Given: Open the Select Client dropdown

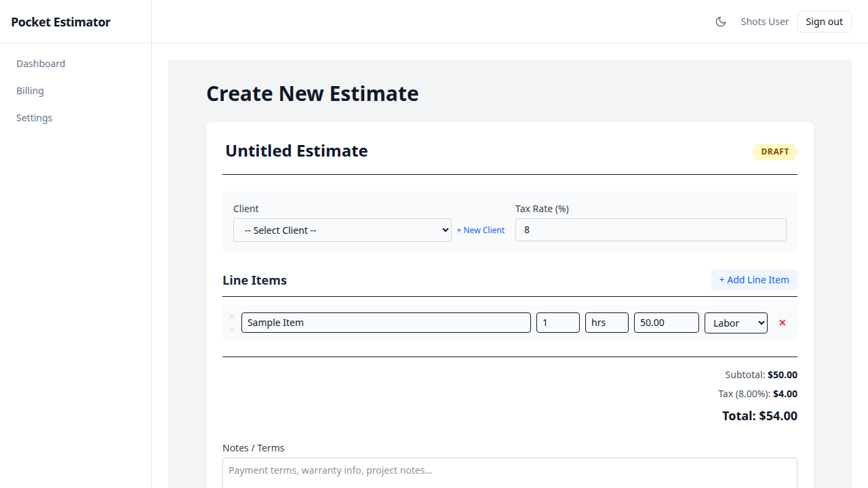Looking at the screenshot, I should pyautogui.click(x=342, y=230).
